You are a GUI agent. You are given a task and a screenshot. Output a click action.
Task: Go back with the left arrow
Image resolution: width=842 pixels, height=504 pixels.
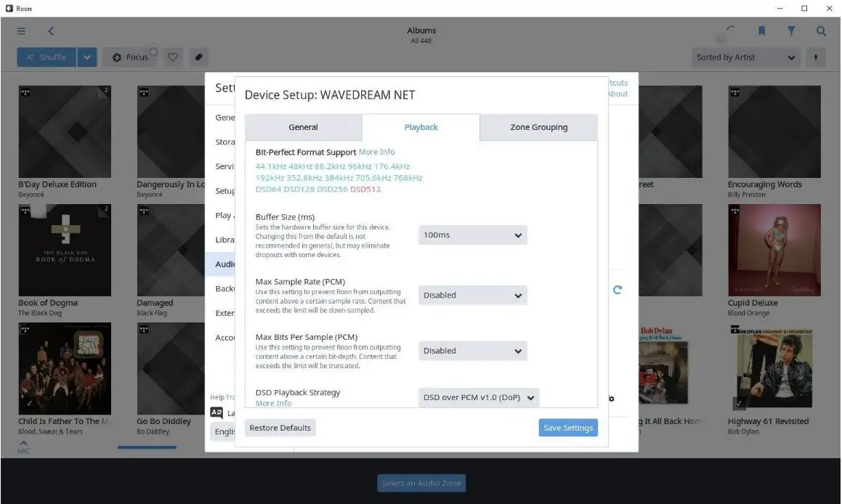coord(51,31)
